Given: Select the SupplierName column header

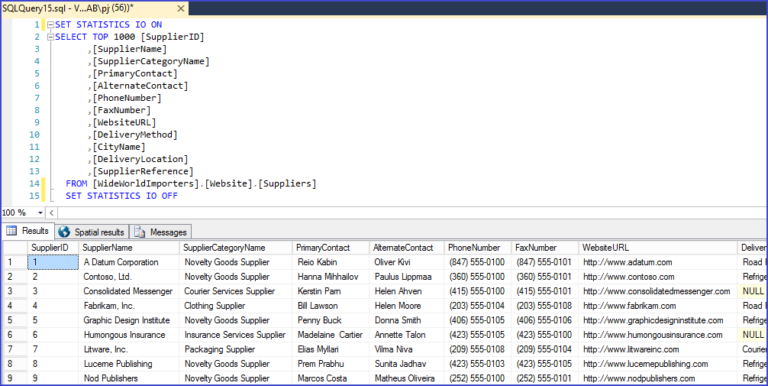Looking at the screenshot, I should pyautogui.click(x=129, y=248).
